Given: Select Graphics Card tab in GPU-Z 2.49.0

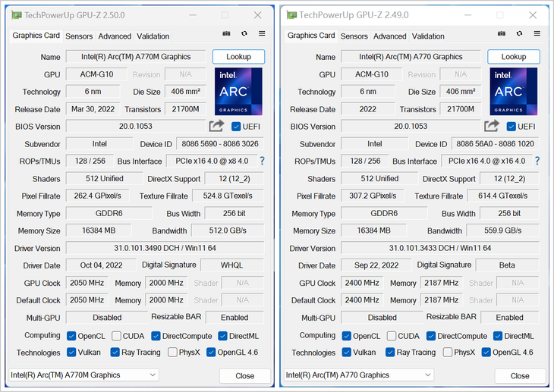Looking at the screenshot, I should [x=311, y=36].
